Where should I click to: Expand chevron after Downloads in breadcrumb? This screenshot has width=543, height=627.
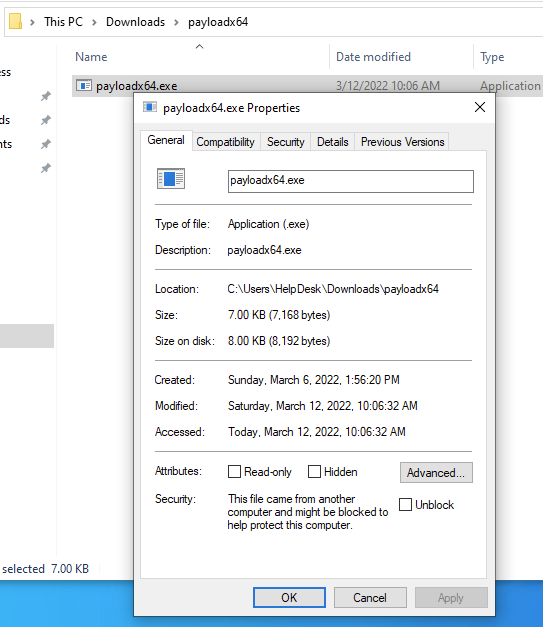[176, 22]
